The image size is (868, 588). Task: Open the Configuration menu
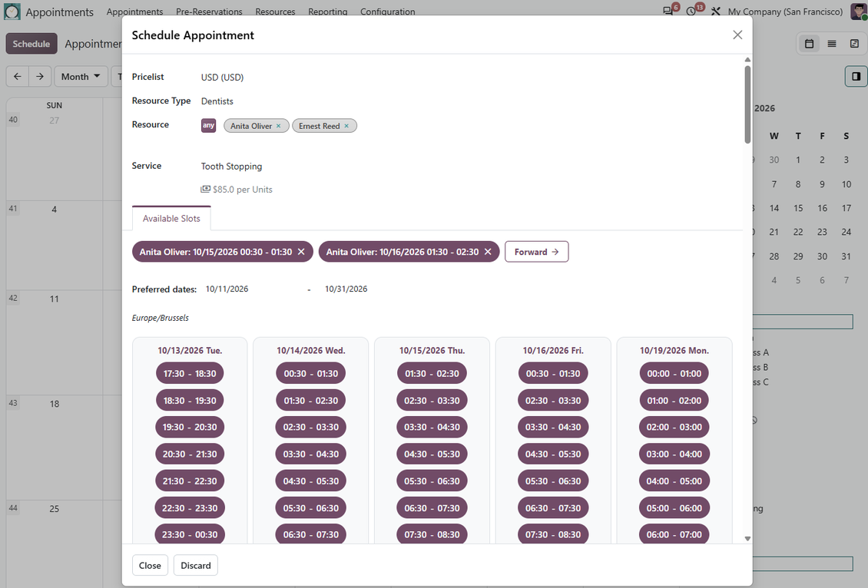[387, 12]
